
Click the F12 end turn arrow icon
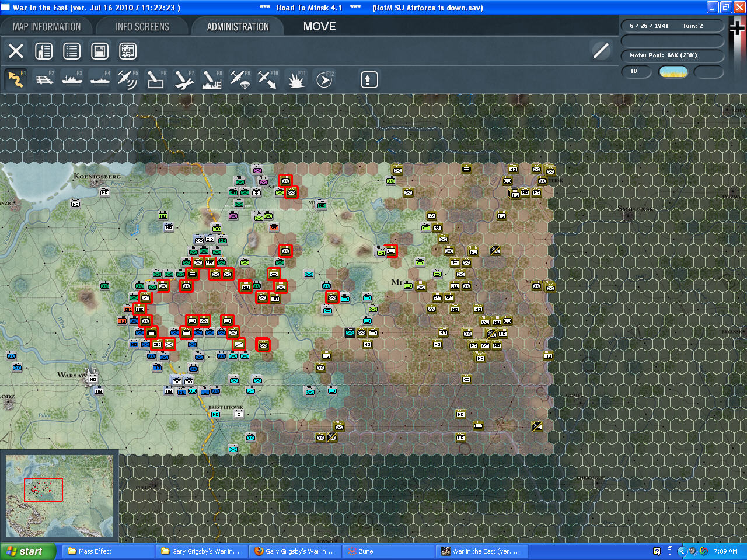pos(324,79)
